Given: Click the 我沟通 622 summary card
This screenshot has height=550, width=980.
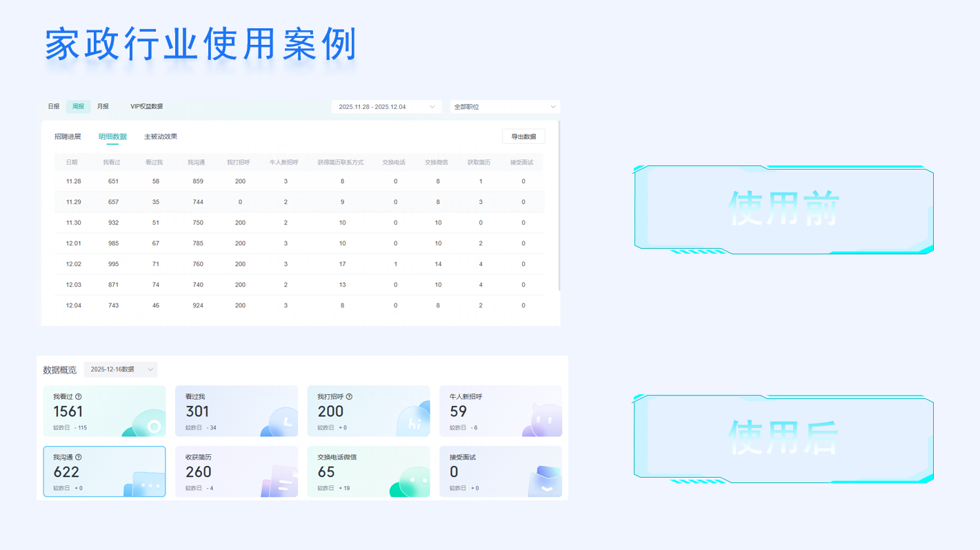Looking at the screenshot, I should 104,471.
